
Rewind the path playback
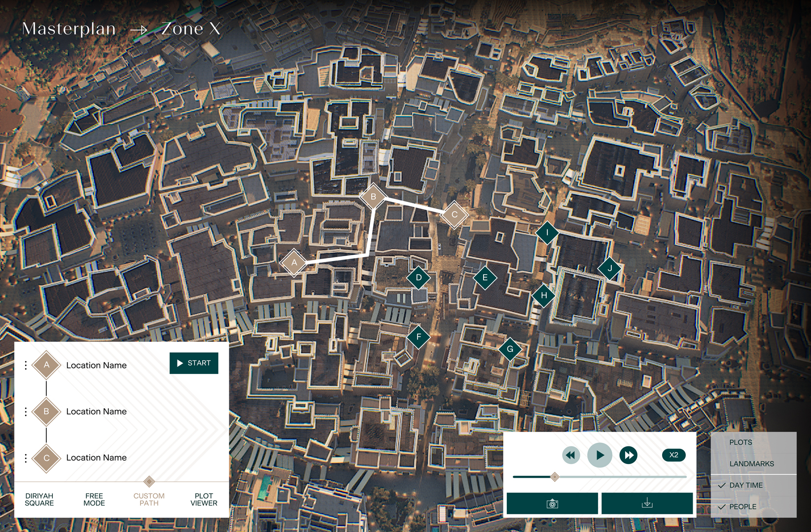coord(570,455)
